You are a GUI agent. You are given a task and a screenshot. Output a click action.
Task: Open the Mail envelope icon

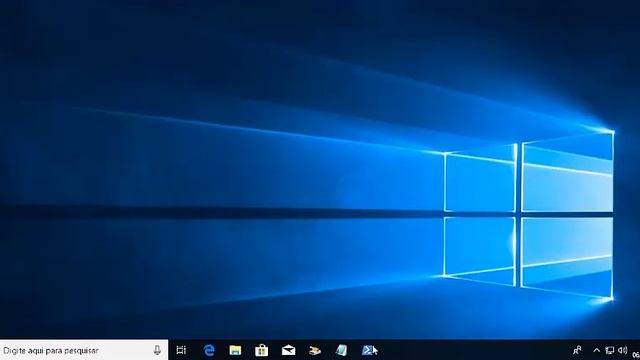click(x=288, y=350)
